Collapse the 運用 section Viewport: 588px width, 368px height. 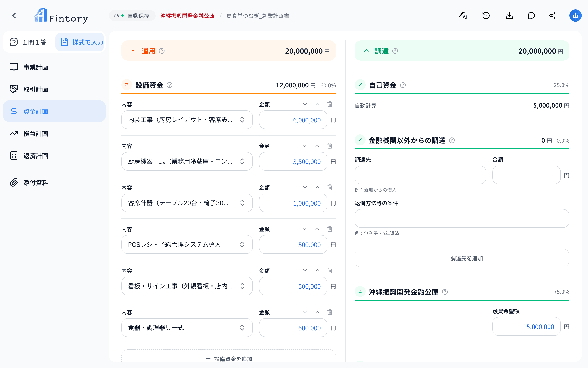pyautogui.click(x=133, y=51)
